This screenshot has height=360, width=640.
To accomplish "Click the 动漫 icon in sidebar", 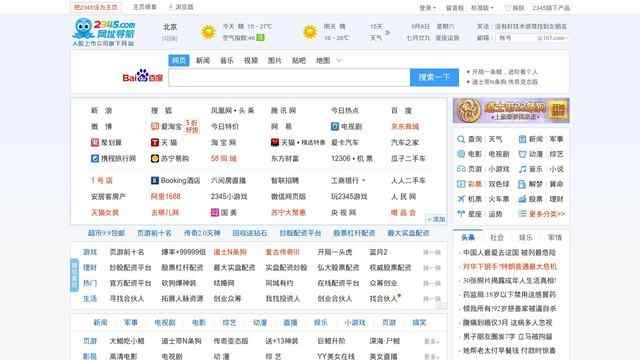I will (x=522, y=154).
